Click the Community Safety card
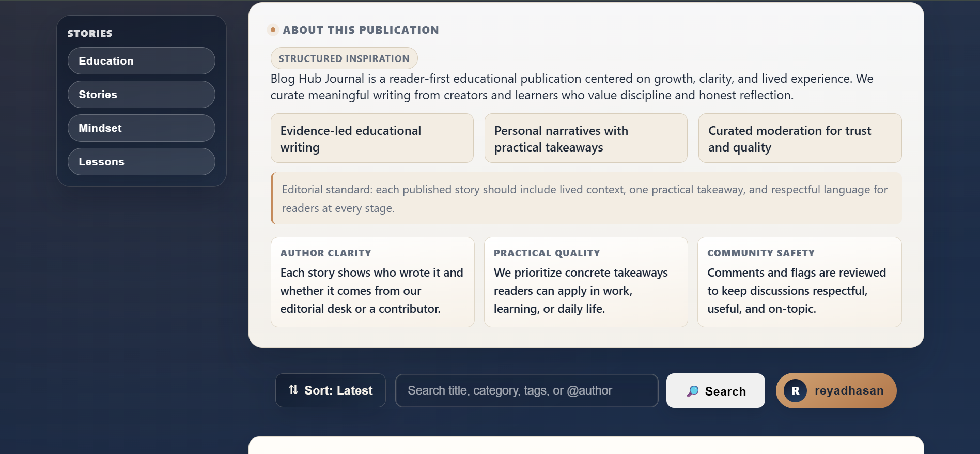Screen dimensions: 980x454 [799, 282]
